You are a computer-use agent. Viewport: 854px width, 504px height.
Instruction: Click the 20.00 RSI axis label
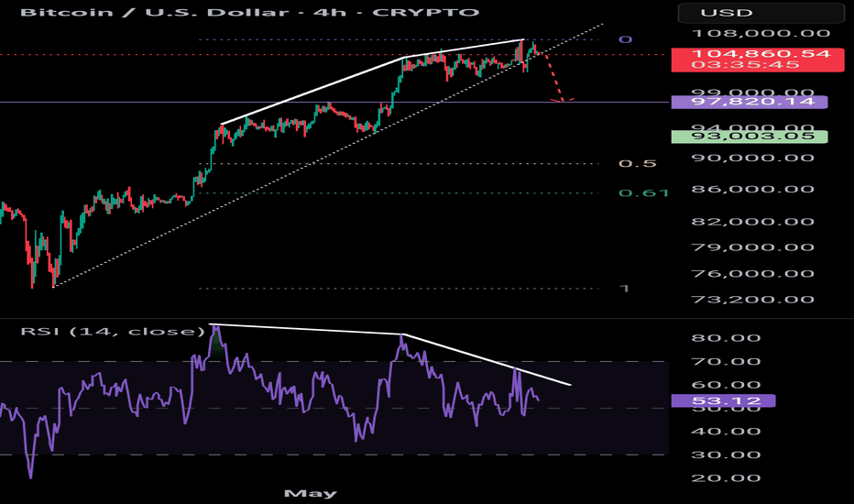coord(726,478)
